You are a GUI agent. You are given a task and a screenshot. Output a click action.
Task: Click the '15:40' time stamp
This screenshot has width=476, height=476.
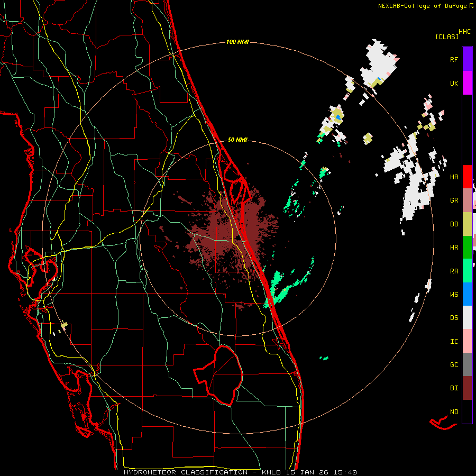coord(345,472)
